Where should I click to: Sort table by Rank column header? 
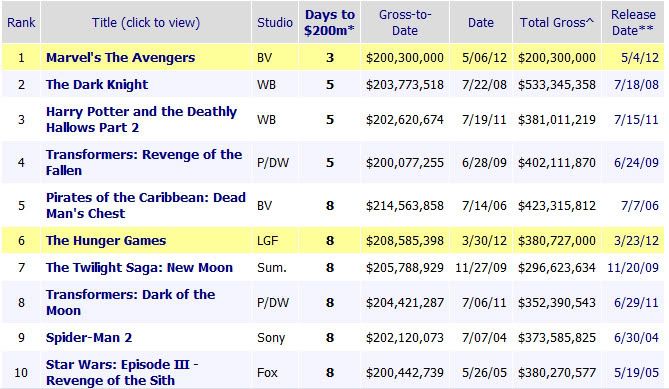21,22
